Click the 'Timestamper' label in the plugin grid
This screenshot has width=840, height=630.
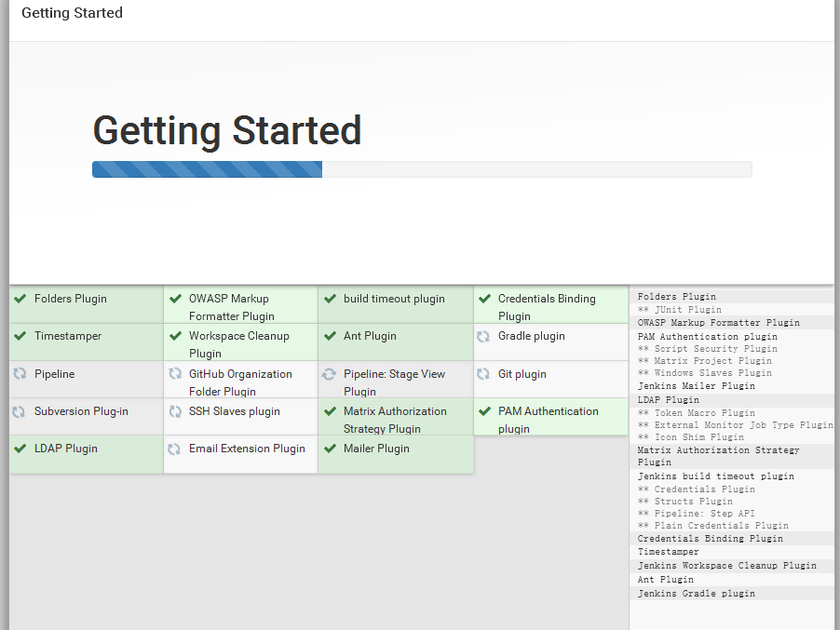pos(68,336)
